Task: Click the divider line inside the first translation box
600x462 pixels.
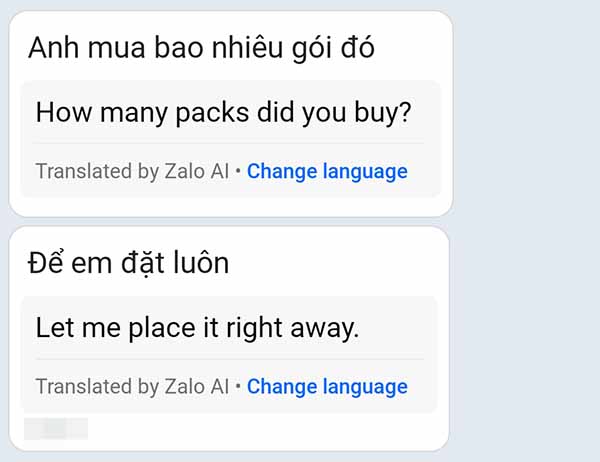Action: pyautogui.click(x=229, y=143)
